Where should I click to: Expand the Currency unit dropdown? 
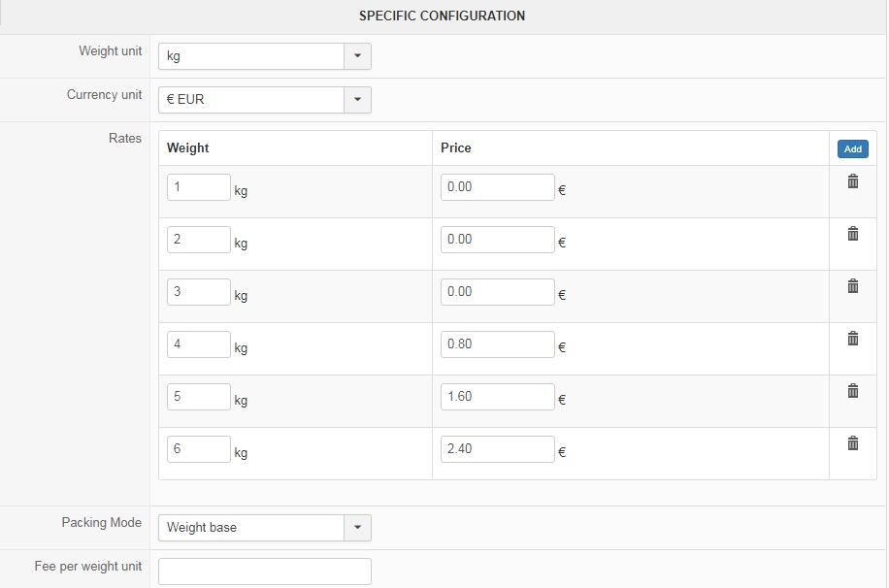point(357,99)
